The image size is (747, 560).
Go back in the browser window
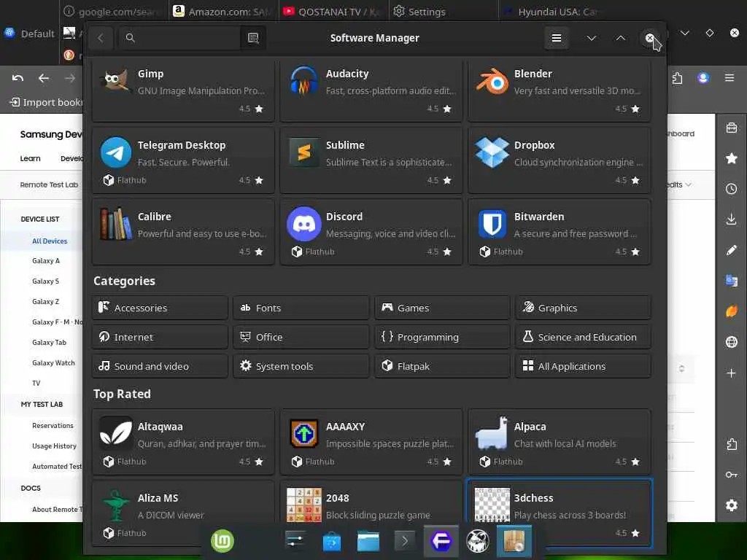[x=44, y=78]
